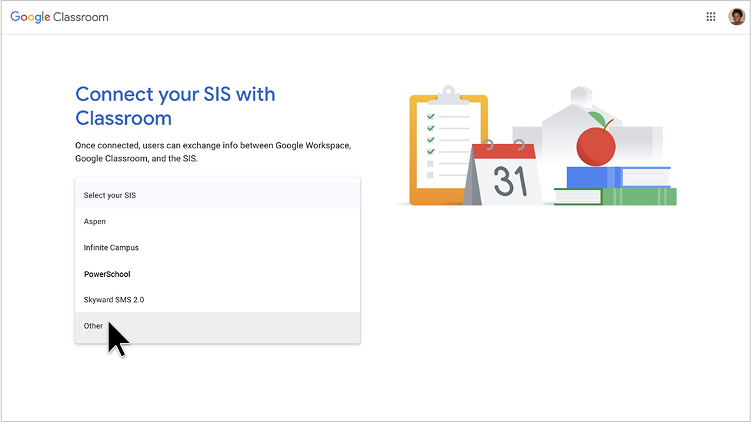Click the green book illustration
The image size is (751, 423).
(x=615, y=197)
